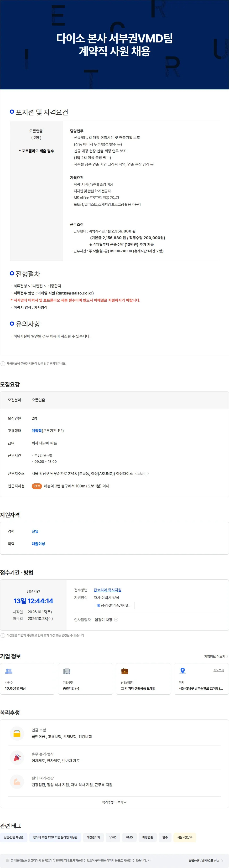Click the 국민연금, 고용보험, 산재보험, 건강보험 line
Viewport: 229px width, 868px height.
tap(62, 736)
